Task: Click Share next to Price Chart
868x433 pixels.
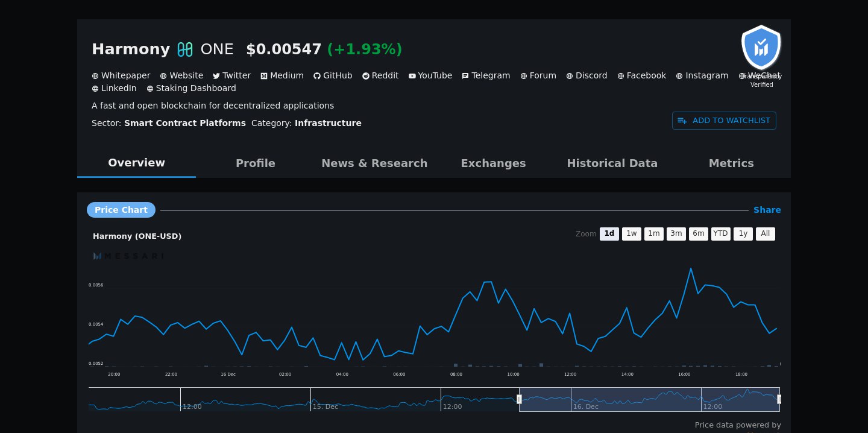Action: tap(767, 210)
